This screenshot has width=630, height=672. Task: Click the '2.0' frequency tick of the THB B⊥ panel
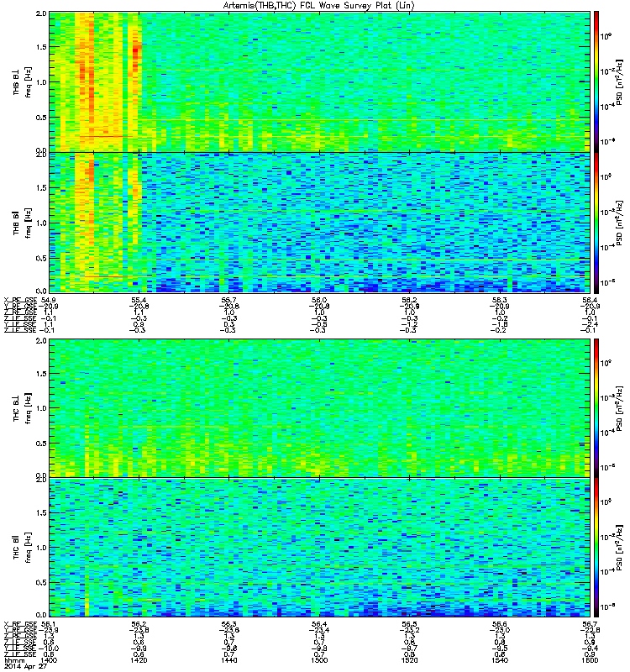41,13
